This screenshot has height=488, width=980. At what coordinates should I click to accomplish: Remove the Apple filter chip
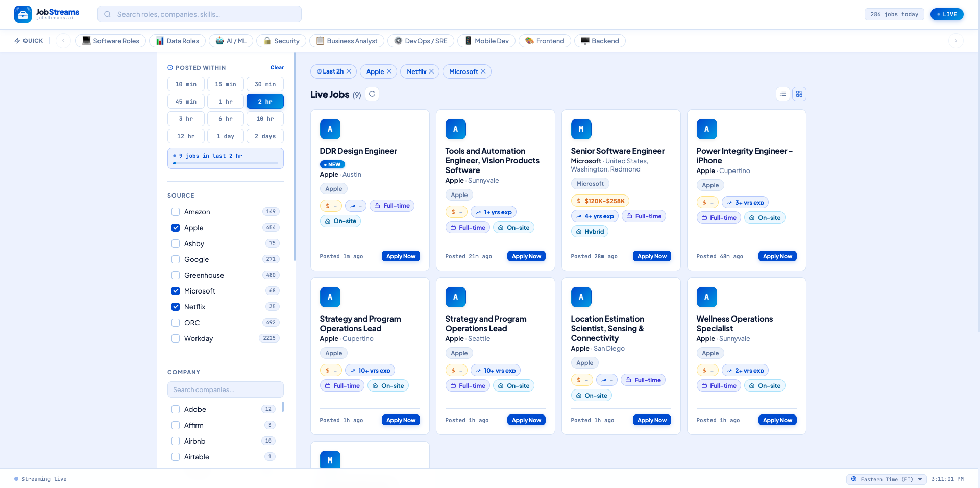(389, 71)
